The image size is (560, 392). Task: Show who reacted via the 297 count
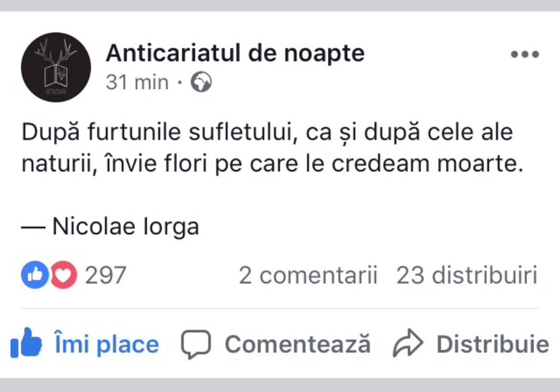click(x=105, y=275)
